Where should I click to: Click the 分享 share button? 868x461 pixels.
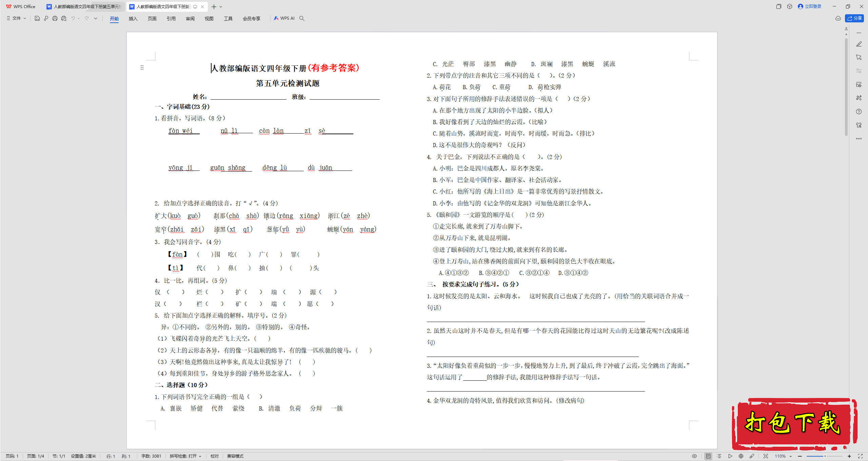pos(854,18)
